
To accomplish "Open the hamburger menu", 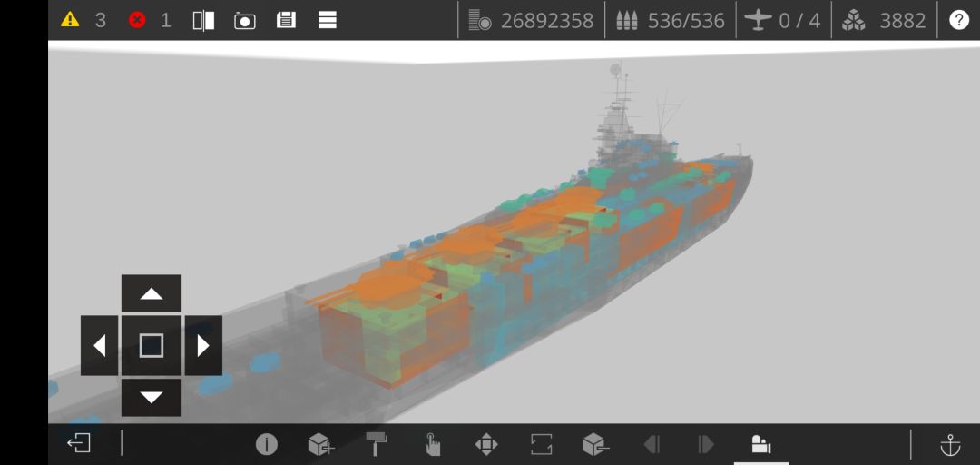I will click(328, 20).
